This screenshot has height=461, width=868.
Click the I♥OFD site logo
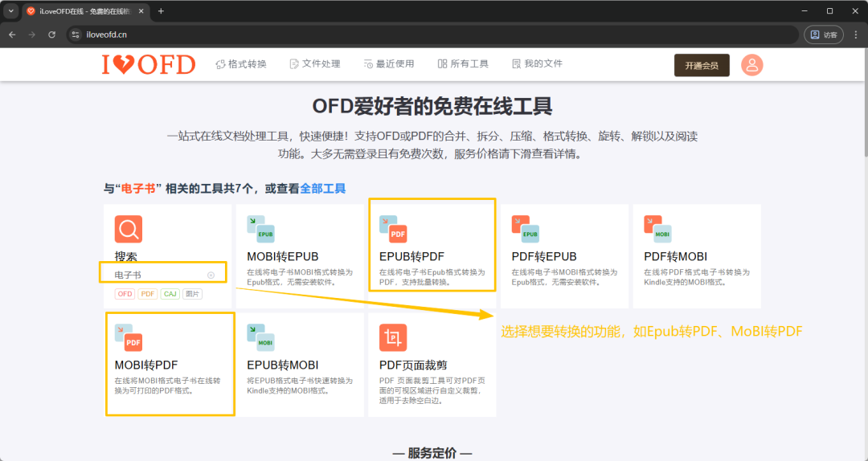(x=149, y=65)
